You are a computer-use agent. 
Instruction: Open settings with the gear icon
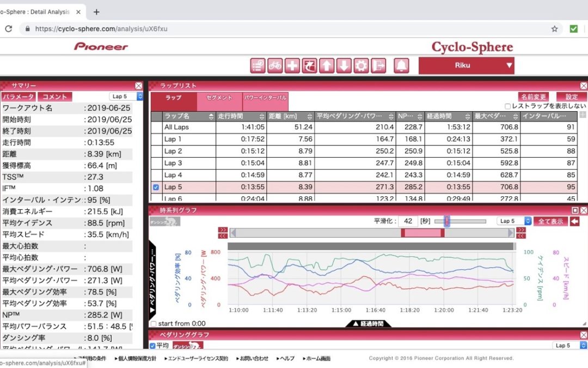point(361,66)
